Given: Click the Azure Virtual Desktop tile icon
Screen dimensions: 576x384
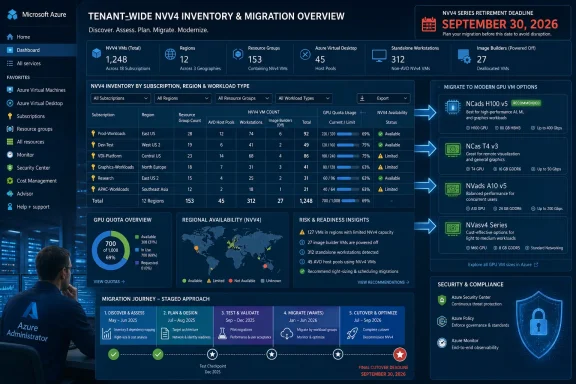Looking at the screenshot, I should 305,54.
